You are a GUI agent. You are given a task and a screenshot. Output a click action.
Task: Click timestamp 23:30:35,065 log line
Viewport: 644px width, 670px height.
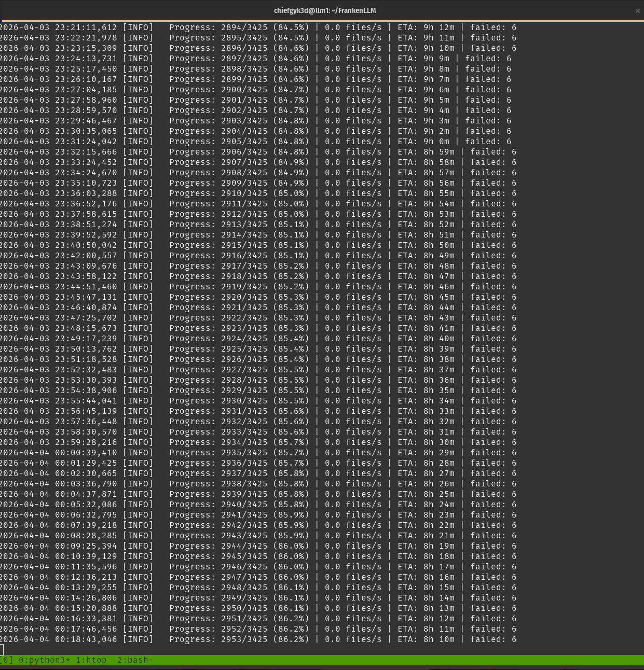[x=86, y=131]
